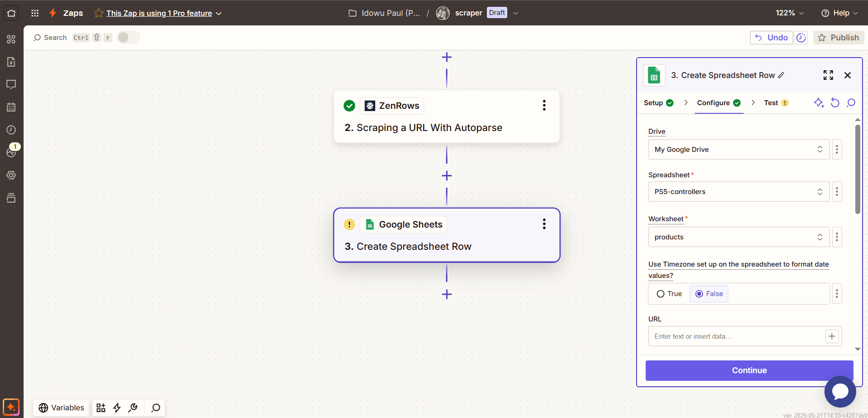Open the options menu beside Drive field

point(837,150)
